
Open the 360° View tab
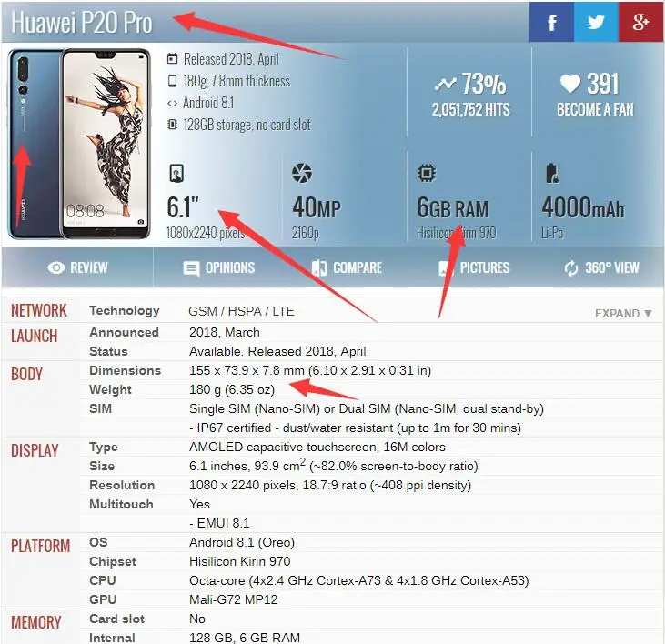pyautogui.click(x=601, y=268)
